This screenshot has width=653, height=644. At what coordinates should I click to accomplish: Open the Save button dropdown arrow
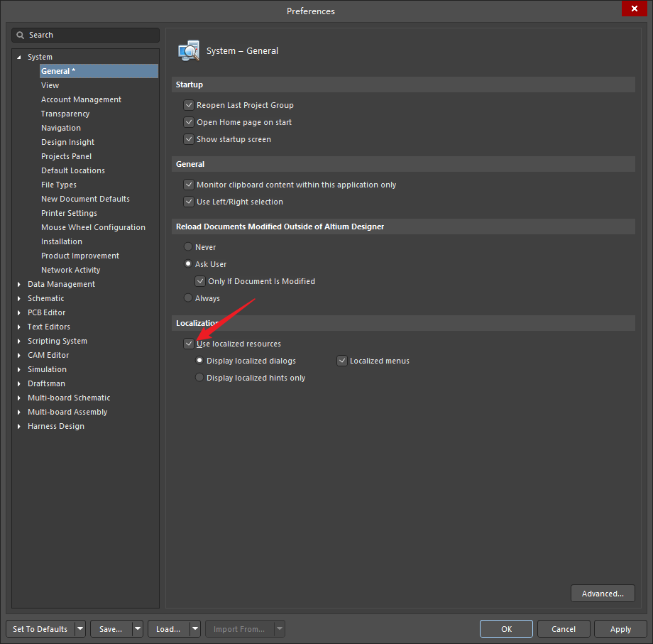tap(138, 629)
